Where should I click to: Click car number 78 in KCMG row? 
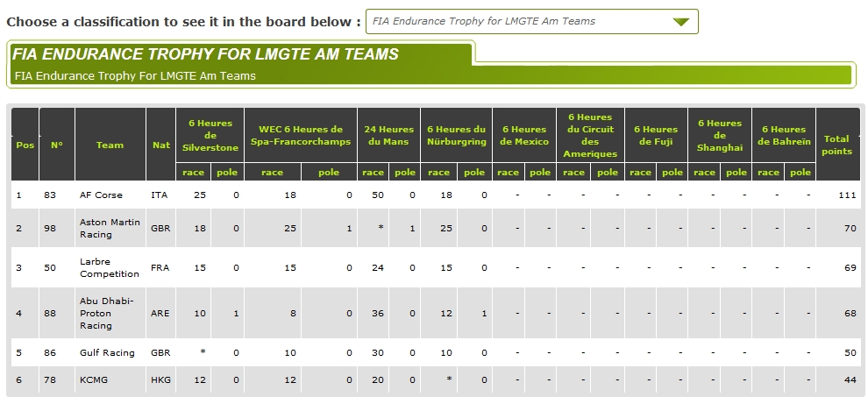[50, 379]
